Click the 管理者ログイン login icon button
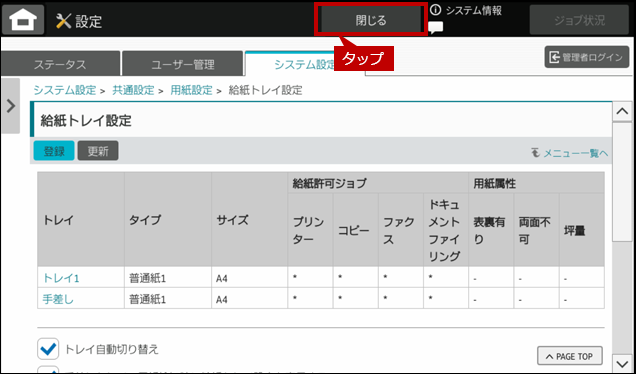This screenshot has height=374, width=636. tap(587, 57)
